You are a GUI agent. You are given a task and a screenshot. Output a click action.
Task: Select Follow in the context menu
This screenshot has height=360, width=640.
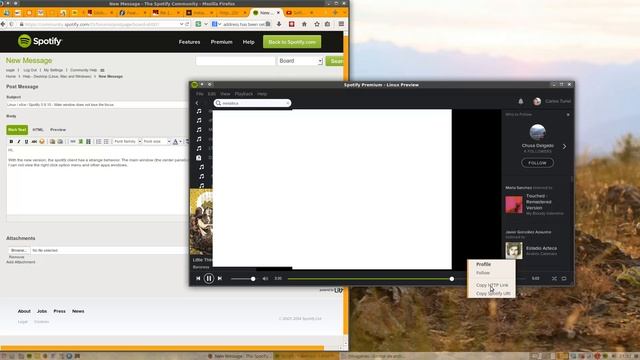click(x=483, y=272)
